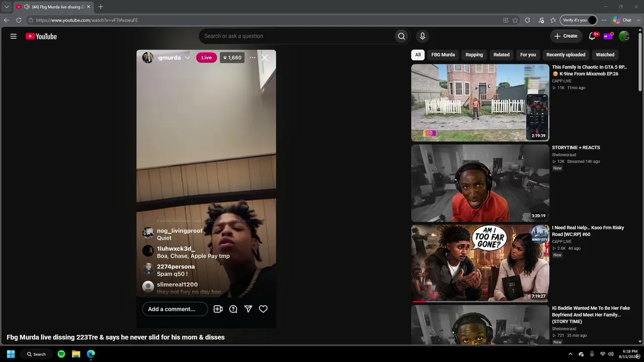The image size is (644, 362).
Task: Open the volume control in system tray
Action: 611,354
